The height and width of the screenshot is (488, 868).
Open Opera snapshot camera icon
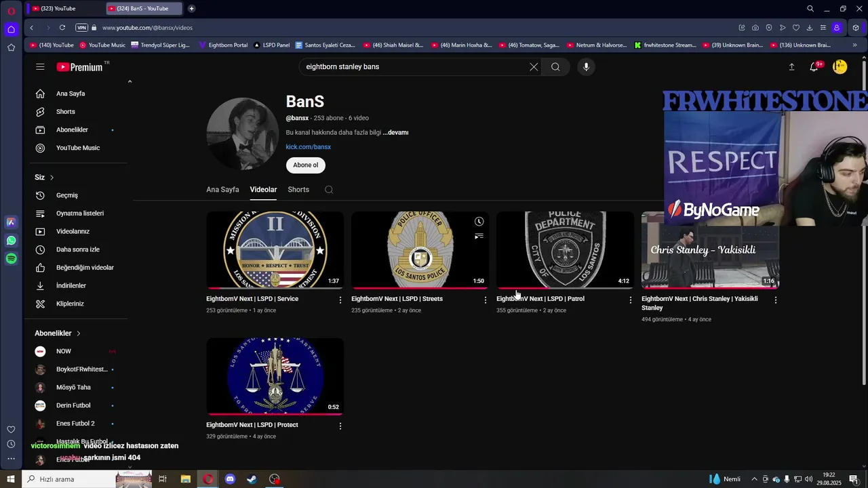[755, 28]
